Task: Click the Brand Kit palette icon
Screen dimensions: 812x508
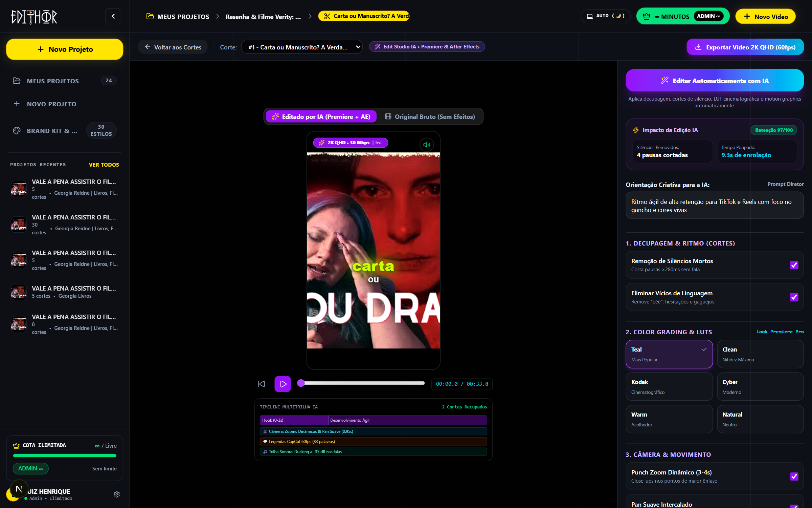Action: tap(17, 130)
